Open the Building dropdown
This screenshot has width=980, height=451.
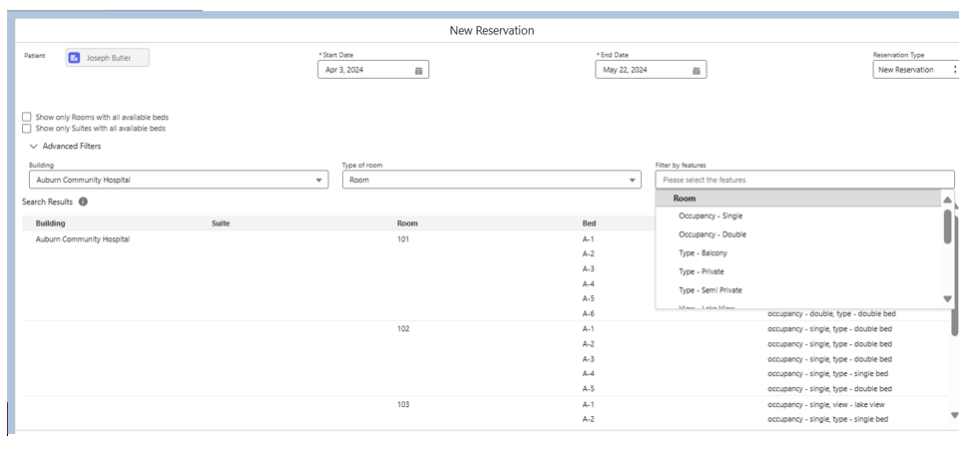pyautogui.click(x=179, y=181)
